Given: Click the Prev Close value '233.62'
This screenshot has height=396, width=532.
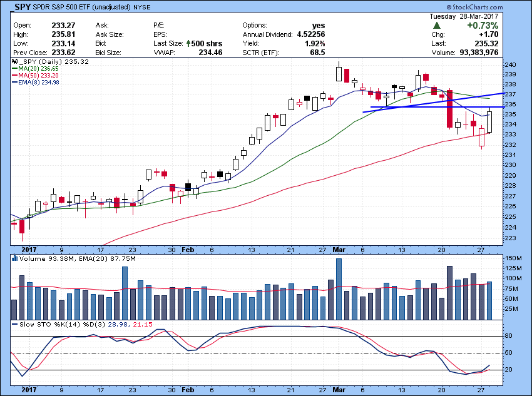Looking at the screenshot, I should pos(63,53).
